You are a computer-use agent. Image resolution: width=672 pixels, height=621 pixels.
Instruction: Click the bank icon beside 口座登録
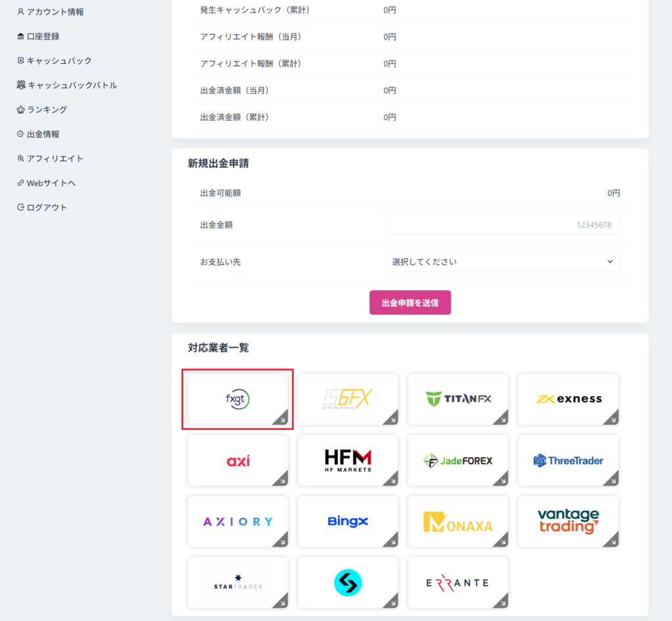(x=20, y=37)
